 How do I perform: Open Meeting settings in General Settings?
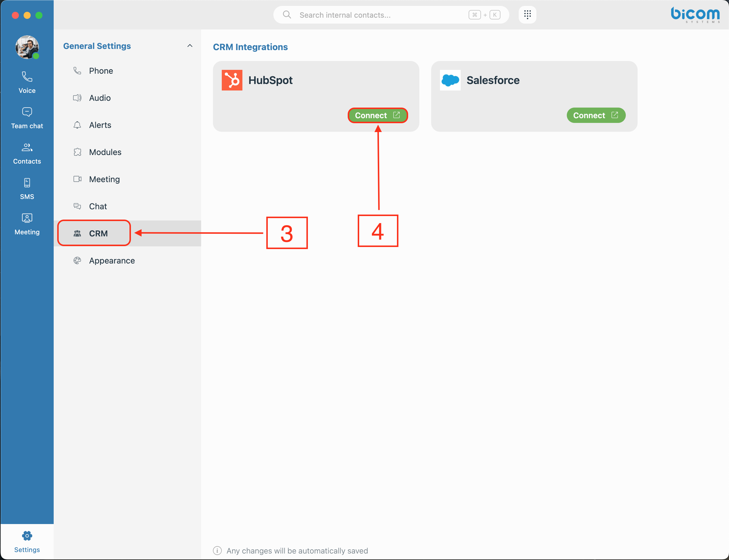tap(127, 179)
